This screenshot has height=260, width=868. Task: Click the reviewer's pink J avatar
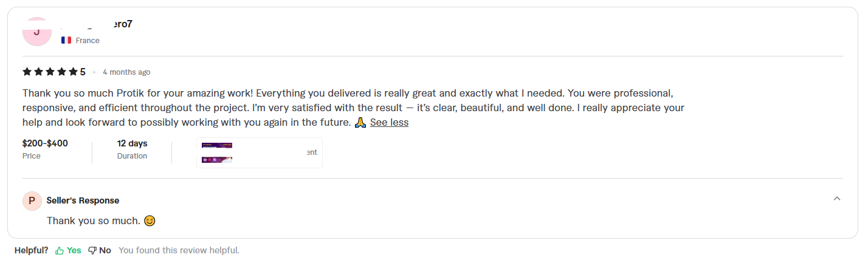coord(36,32)
